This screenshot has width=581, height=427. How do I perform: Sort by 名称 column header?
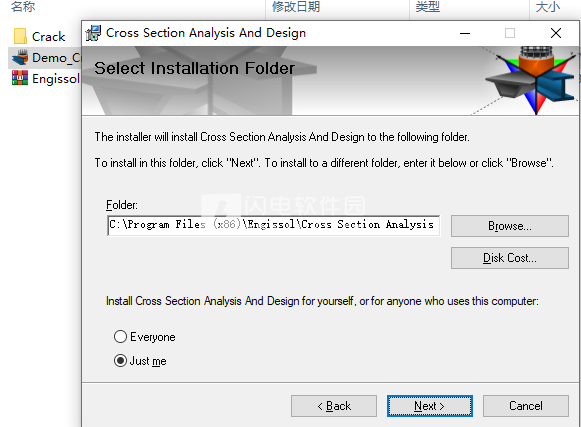[23, 6]
